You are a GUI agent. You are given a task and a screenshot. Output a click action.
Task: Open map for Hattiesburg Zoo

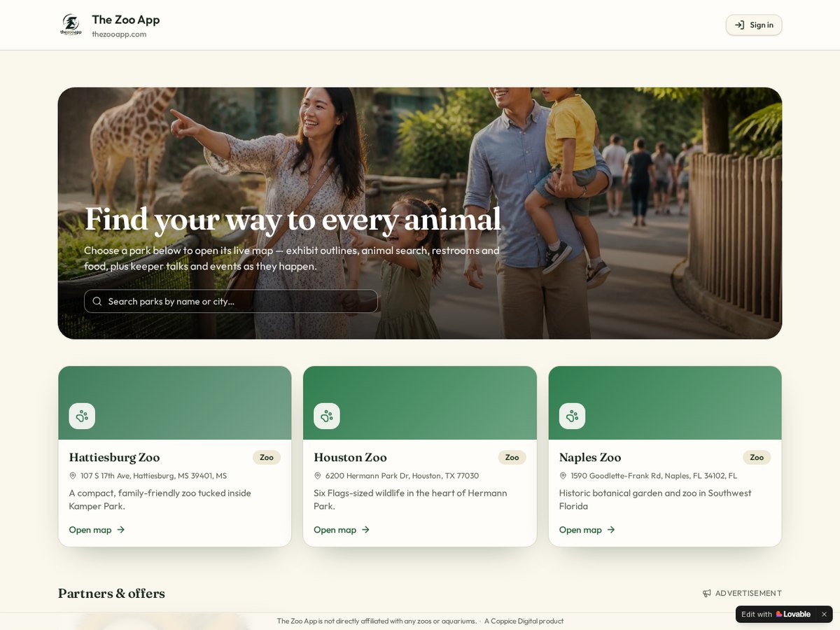click(97, 530)
